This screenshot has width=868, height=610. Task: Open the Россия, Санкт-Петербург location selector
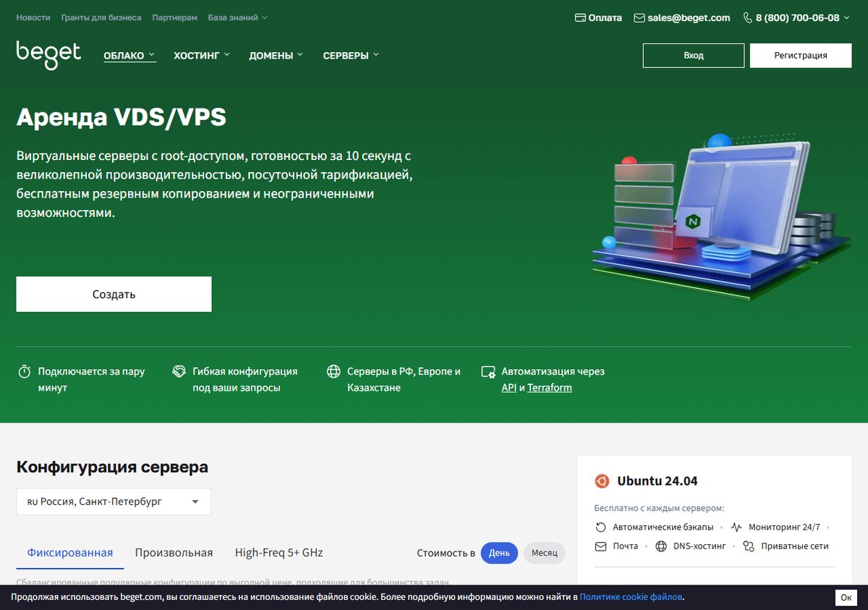(x=114, y=501)
